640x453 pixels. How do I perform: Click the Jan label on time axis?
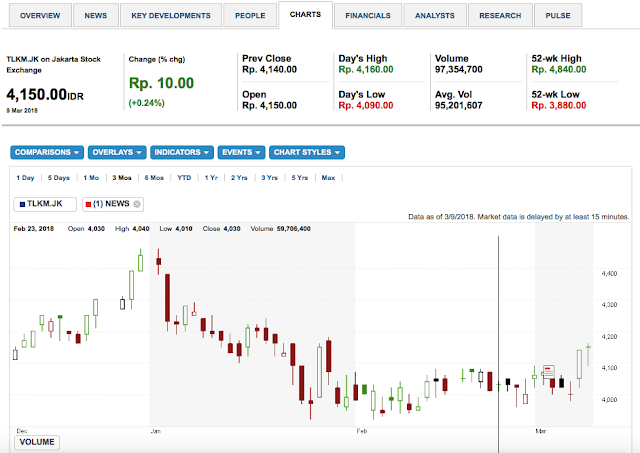[x=156, y=431]
